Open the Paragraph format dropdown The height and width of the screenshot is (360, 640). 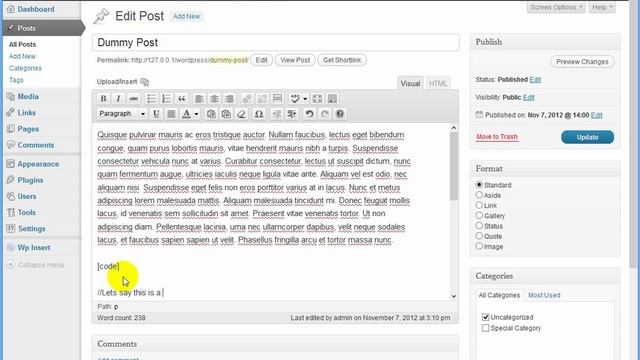click(122, 113)
